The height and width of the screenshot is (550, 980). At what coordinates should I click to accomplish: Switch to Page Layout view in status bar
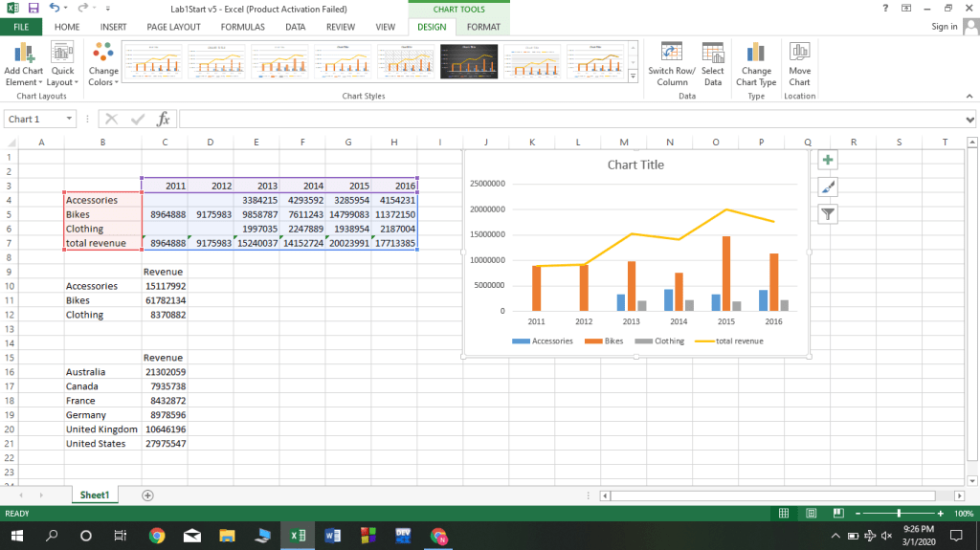pyautogui.click(x=810, y=514)
